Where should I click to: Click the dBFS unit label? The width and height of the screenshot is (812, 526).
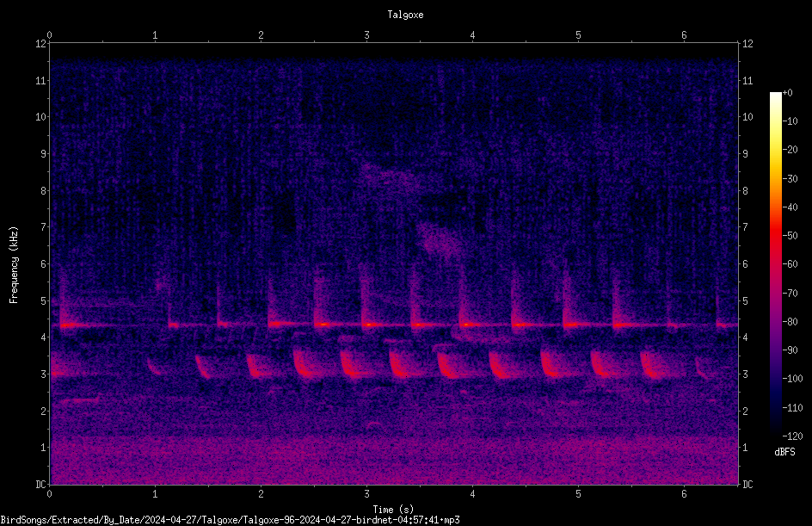[x=784, y=452]
